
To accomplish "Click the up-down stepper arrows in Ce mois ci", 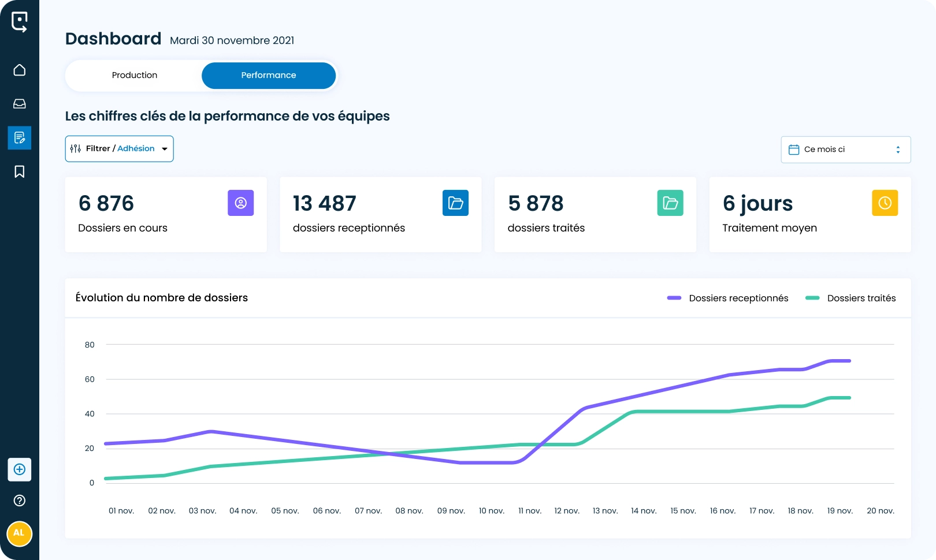I will [x=898, y=150].
